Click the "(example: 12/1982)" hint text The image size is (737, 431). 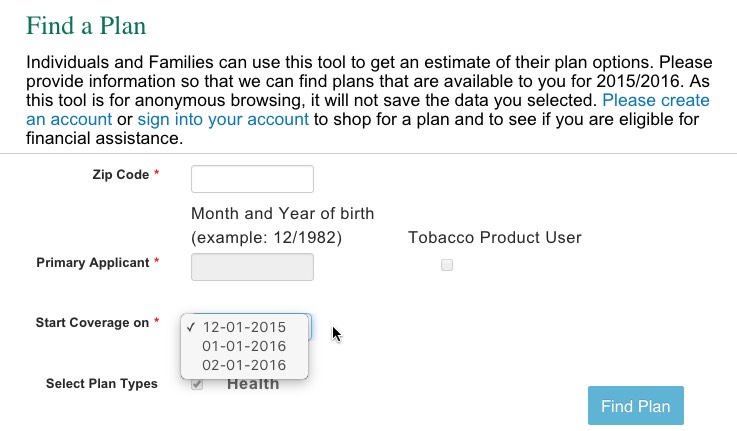[266, 238]
